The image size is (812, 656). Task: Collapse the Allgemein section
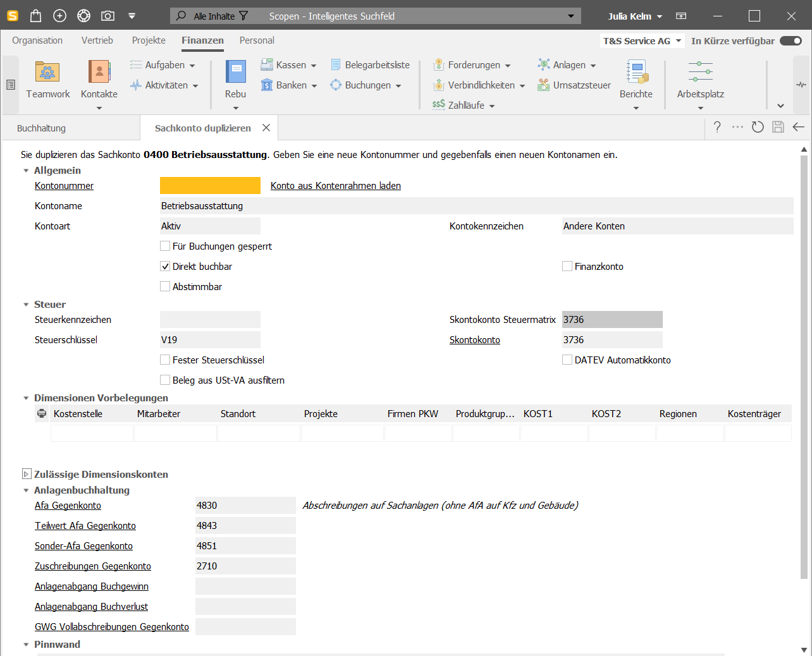coord(26,171)
